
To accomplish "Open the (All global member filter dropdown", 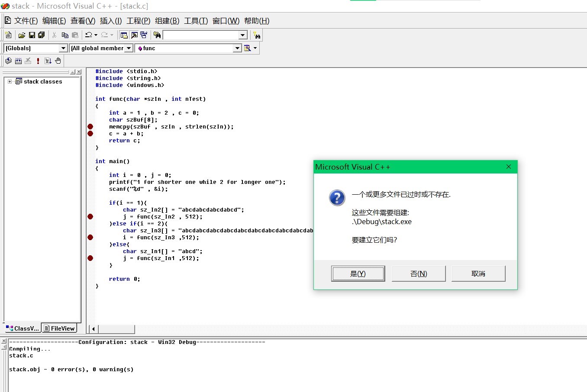I will pyautogui.click(x=129, y=48).
